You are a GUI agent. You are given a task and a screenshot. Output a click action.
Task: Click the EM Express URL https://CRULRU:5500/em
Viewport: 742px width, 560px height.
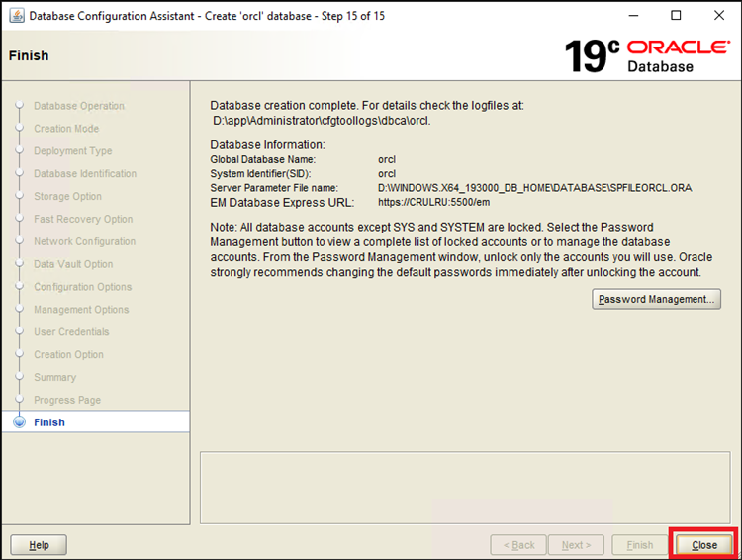click(433, 202)
